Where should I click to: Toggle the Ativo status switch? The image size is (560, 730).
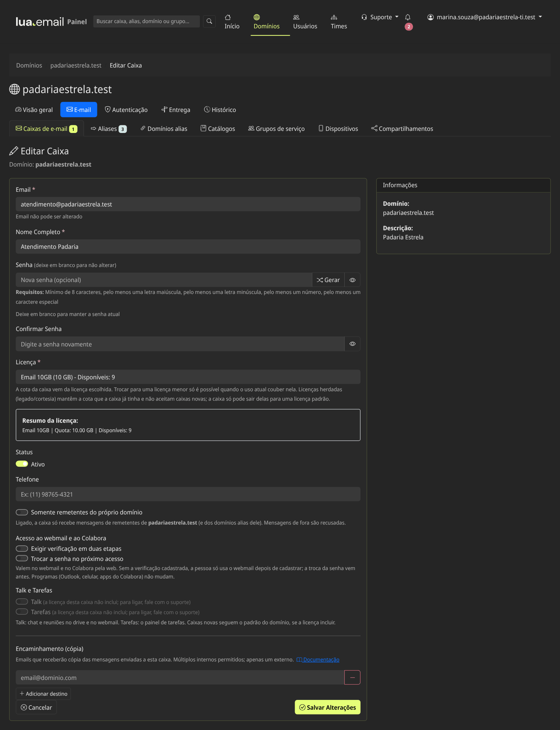pos(22,464)
